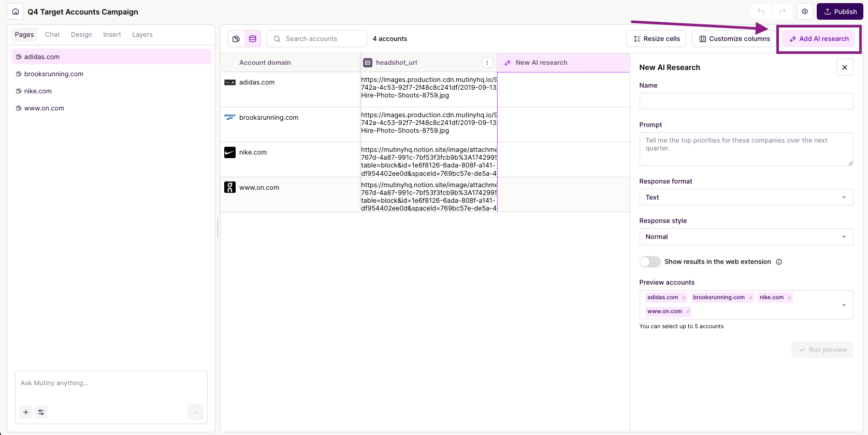Expand the Preview accounts dropdown
This screenshot has height=435, width=868.
(844, 305)
